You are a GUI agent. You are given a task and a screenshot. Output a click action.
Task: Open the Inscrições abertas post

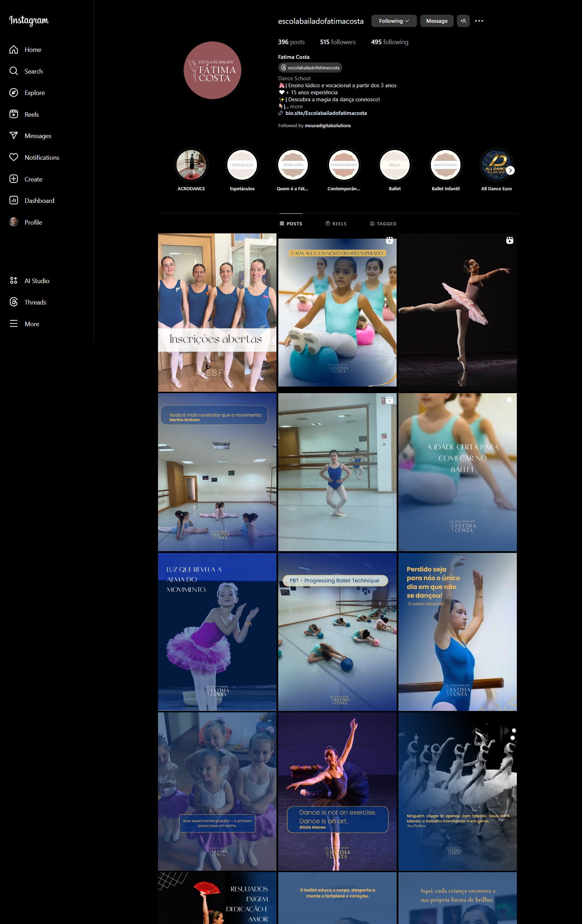[217, 312]
